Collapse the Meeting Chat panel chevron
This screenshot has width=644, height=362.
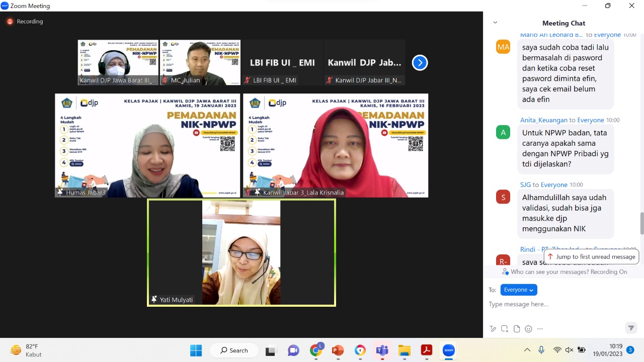(495, 23)
